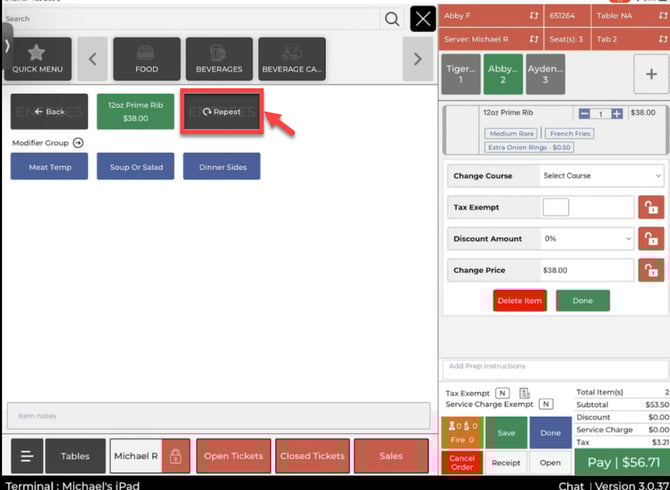
Task: Click the Modifier Group arrow icon
Action: tap(78, 143)
